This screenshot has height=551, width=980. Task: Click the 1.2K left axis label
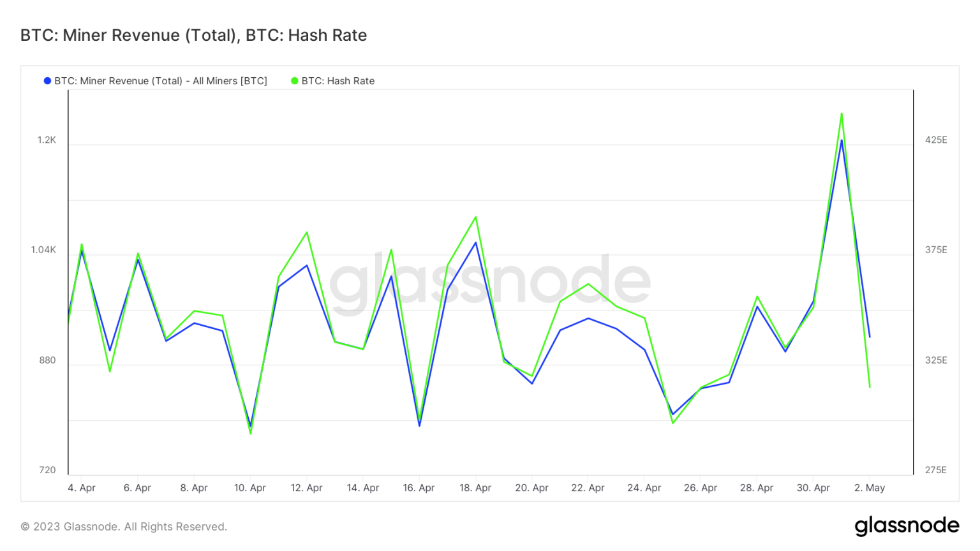tap(47, 140)
